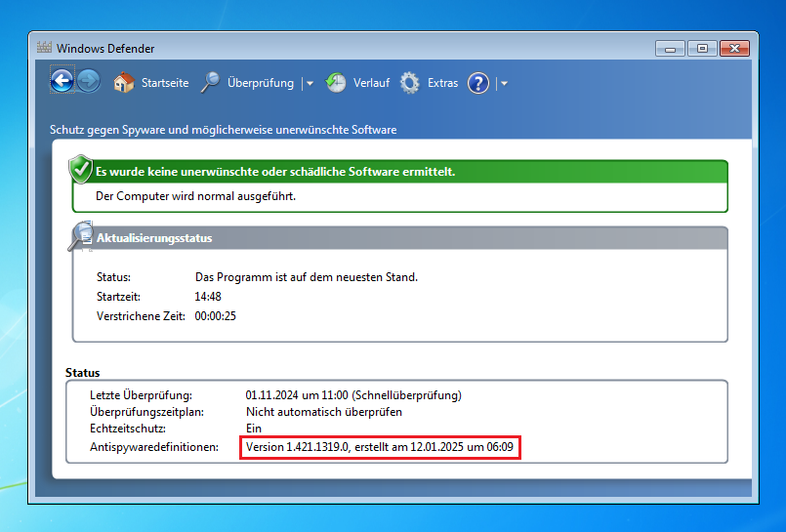Click the forward arrow navigation button
This screenshot has width=786, height=532.
[89, 81]
